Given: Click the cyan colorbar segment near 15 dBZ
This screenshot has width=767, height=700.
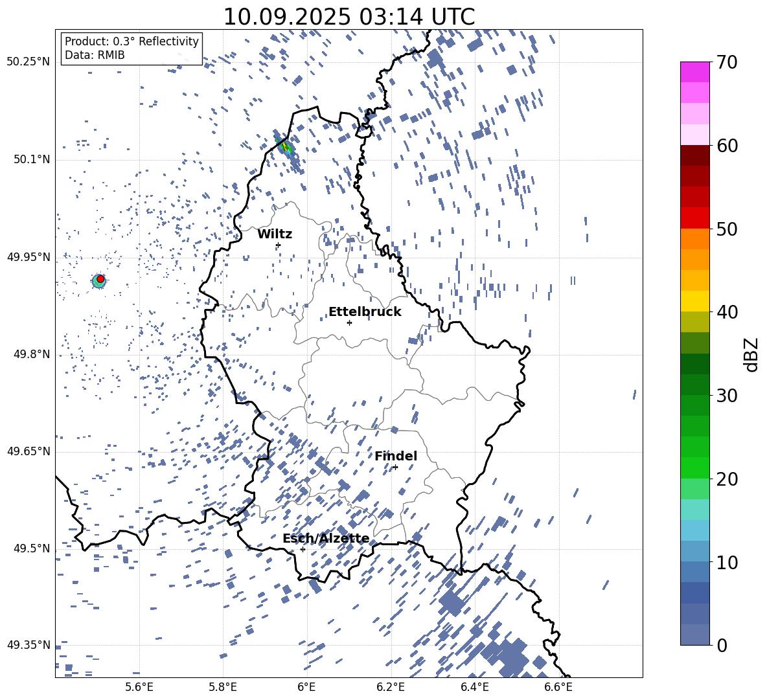Looking at the screenshot, I should click(x=694, y=509).
